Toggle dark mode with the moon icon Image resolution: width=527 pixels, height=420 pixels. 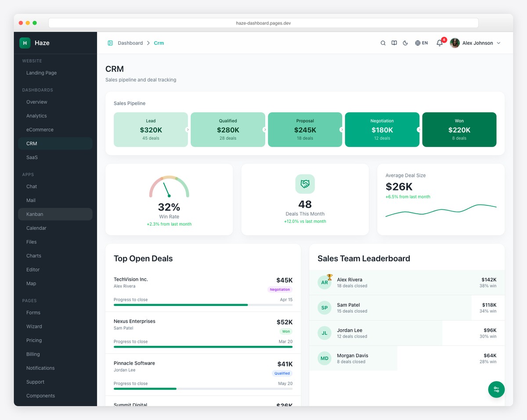pos(405,43)
